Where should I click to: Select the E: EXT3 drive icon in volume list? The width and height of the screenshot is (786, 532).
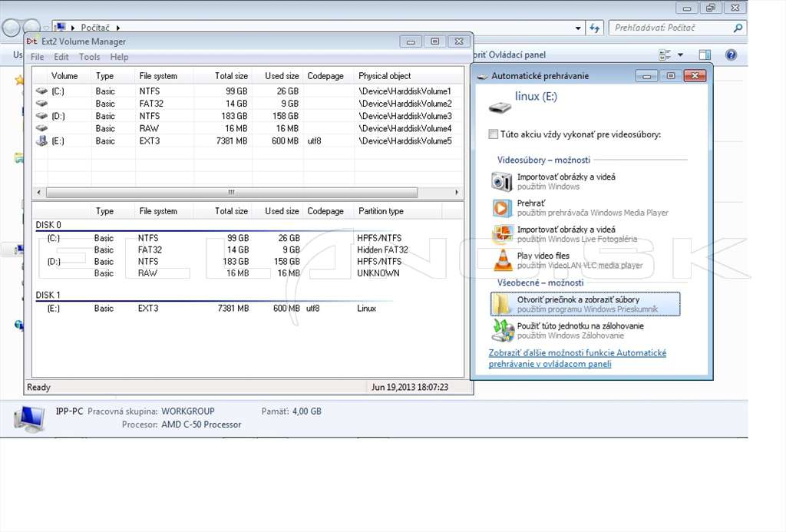[x=41, y=141]
